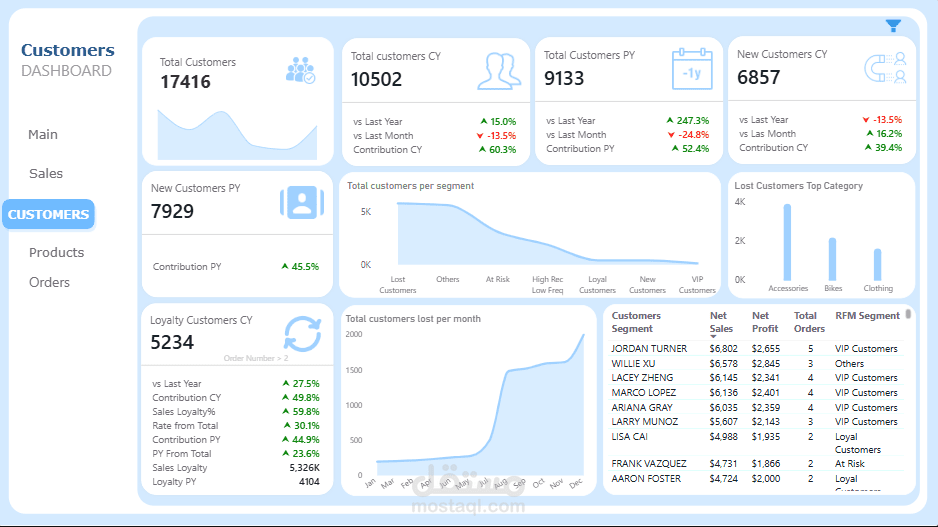938x527 pixels.
Task: Click the Net Profit column header
Action: point(765,322)
